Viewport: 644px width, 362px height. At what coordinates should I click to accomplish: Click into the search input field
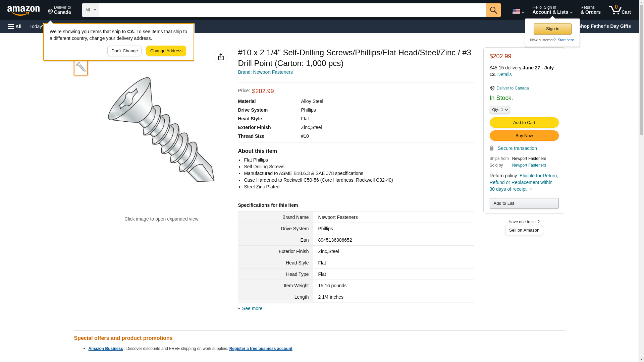click(292, 10)
